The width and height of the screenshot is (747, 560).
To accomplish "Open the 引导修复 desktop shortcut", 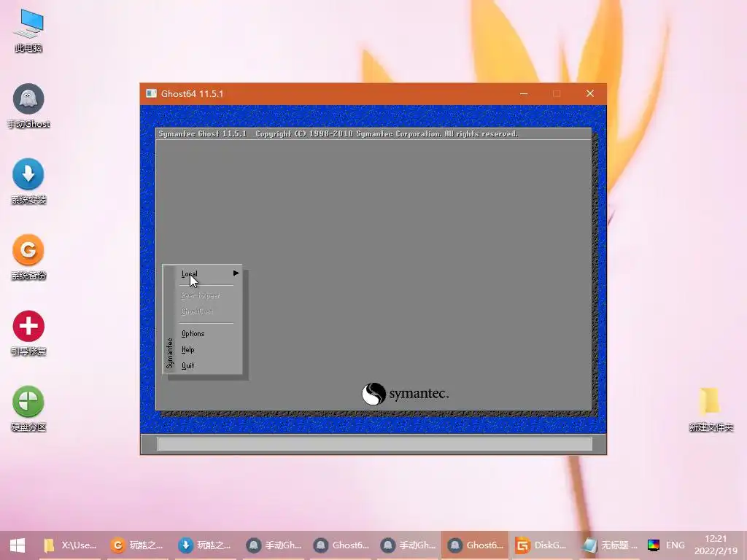I will (28, 333).
